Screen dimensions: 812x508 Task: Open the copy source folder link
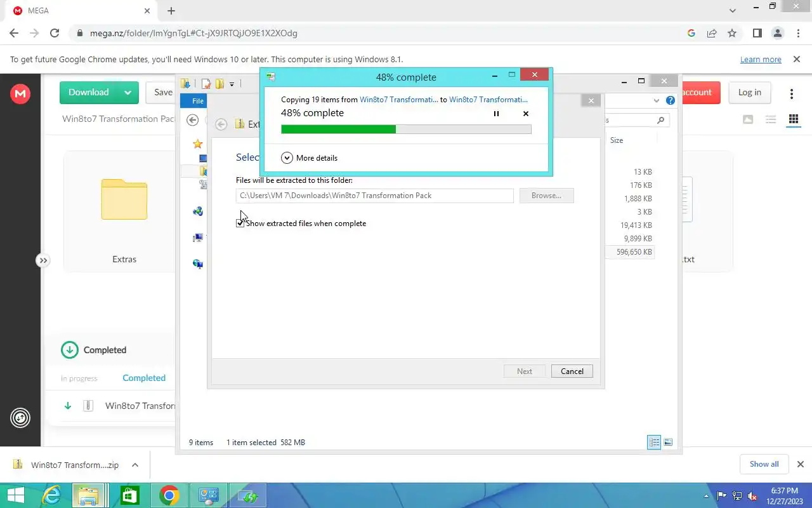pos(398,100)
